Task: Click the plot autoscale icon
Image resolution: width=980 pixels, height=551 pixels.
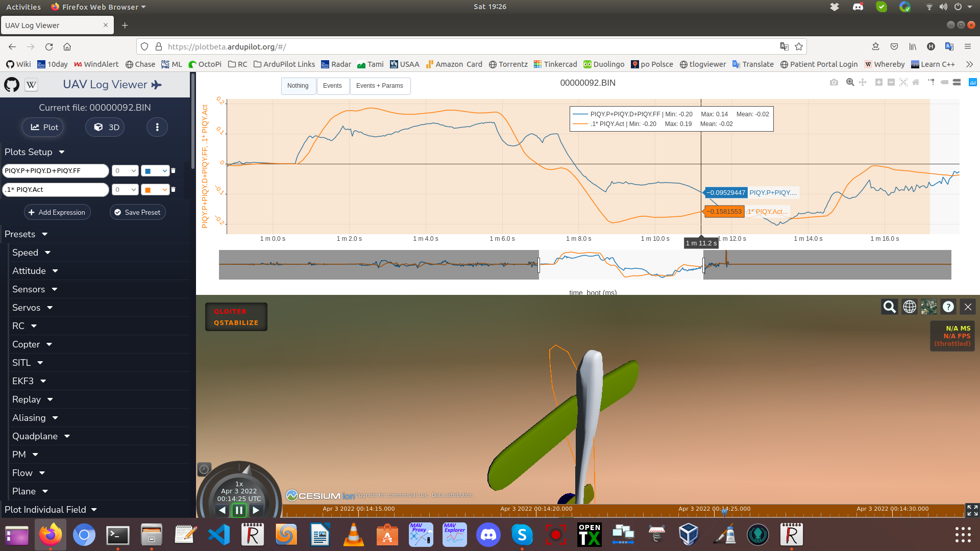Action: click(903, 82)
